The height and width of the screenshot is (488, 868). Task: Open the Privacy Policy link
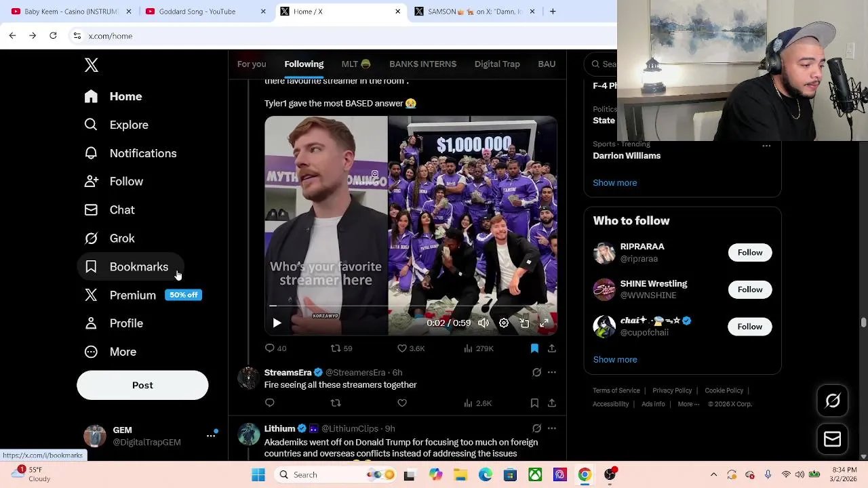(672, 390)
